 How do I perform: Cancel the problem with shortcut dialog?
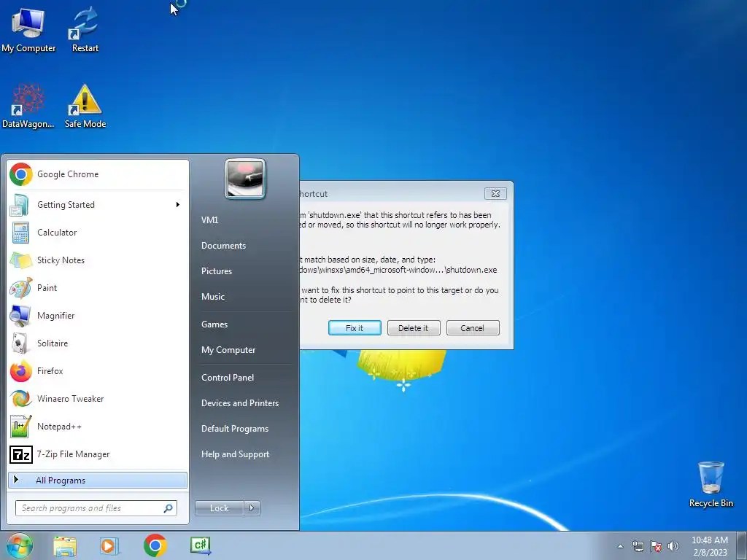(x=473, y=328)
